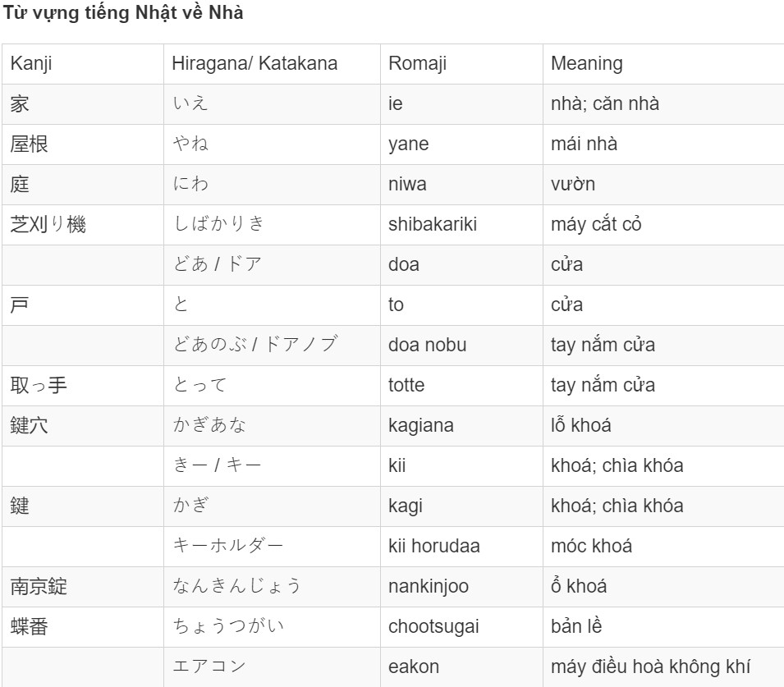Click the kanji 南京錠
This screenshot has width=784, height=687.
click(x=39, y=587)
